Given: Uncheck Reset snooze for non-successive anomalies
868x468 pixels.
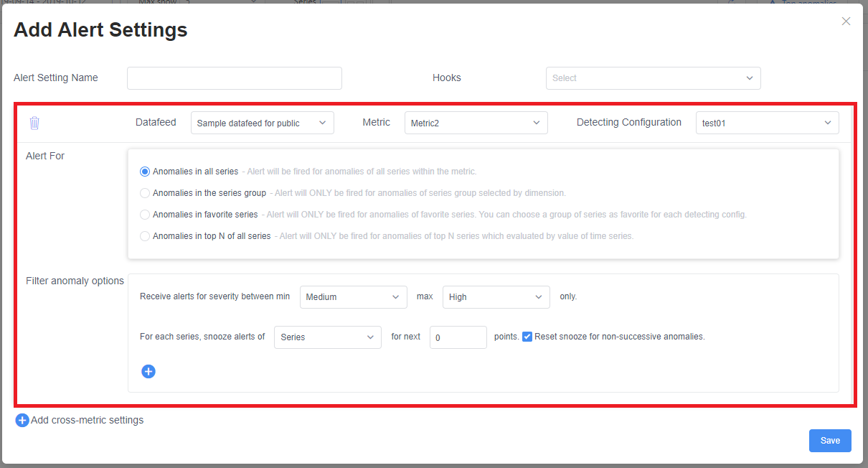Looking at the screenshot, I should (x=527, y=337).
